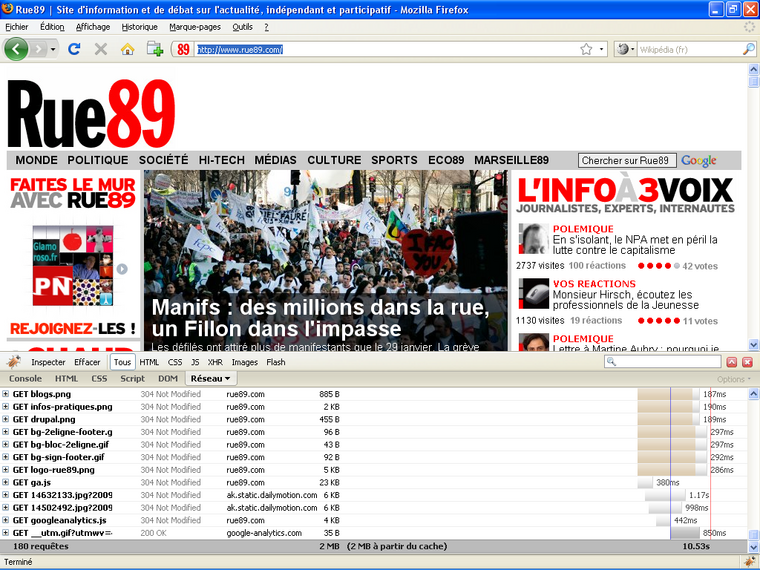Click the page scrollbar down arrow
This screenshot has width=760, height=570.
(754, 345)
